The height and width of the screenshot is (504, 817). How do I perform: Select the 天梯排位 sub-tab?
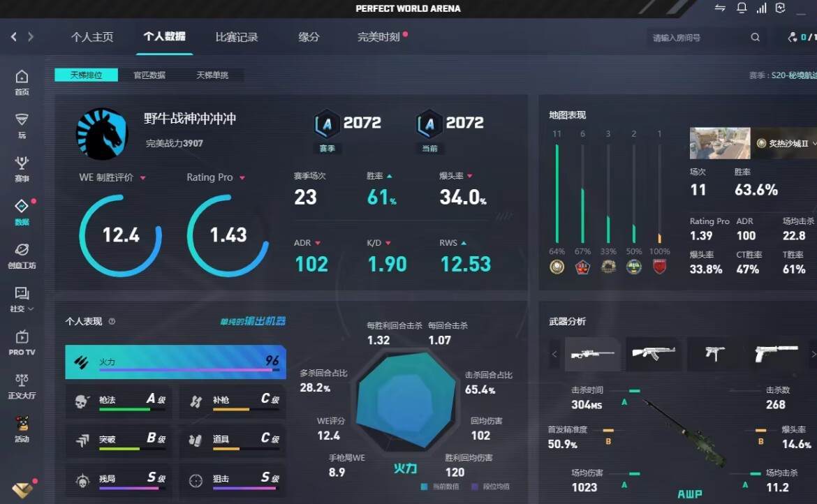click(x=86, y=75)
